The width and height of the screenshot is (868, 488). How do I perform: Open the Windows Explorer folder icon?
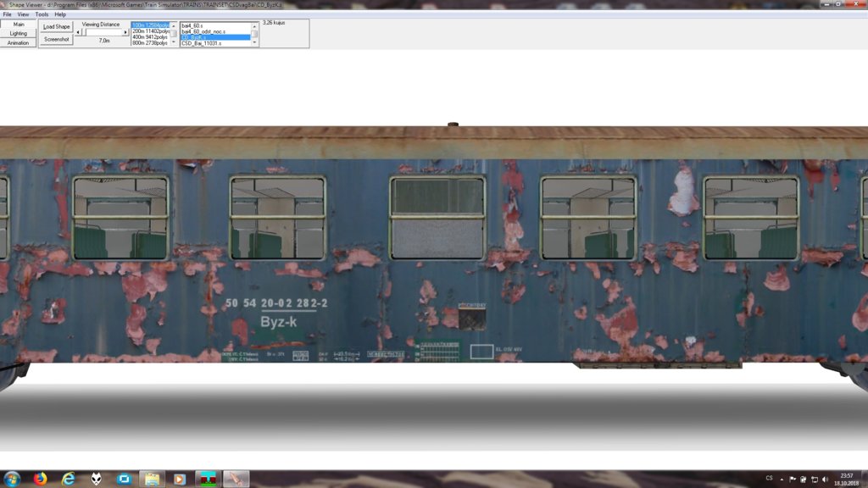coord(151,479)
